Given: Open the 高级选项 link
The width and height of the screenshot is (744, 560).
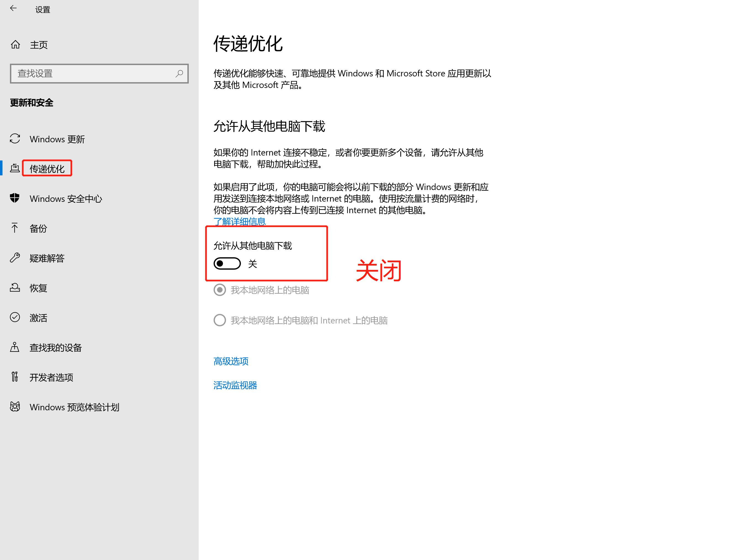Looking at the screenshot, I should pyautogui.click(x=230, y=361).
